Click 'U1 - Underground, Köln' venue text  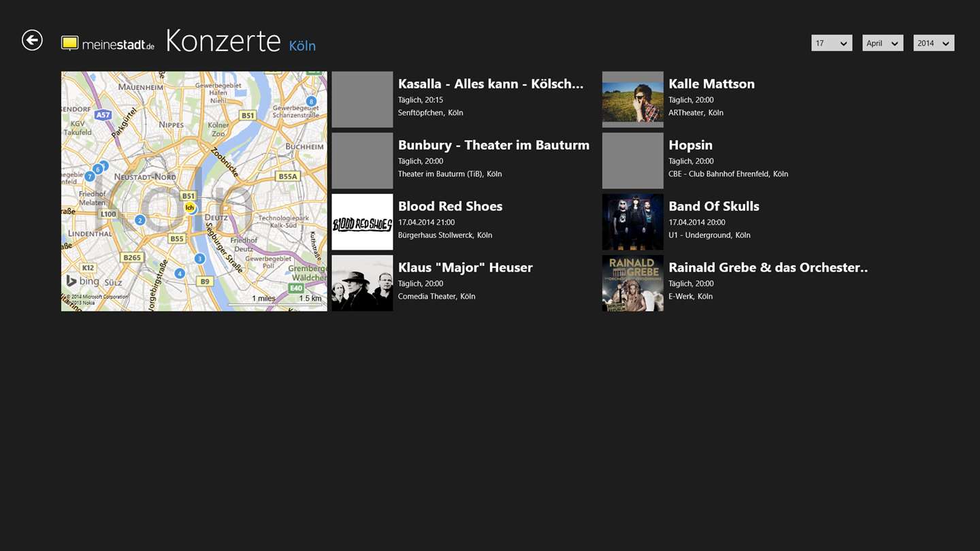pyautogui.click(x=709, y=235)
